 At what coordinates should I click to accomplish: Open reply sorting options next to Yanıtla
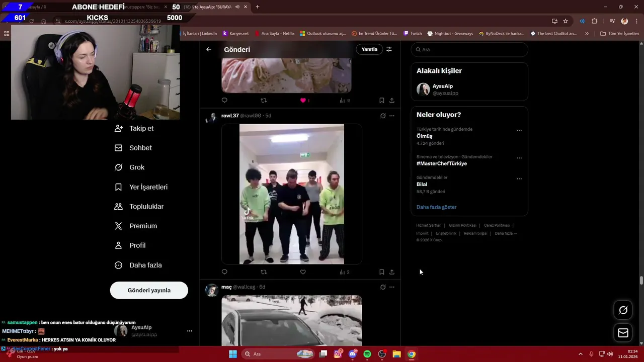coord(389,49)
